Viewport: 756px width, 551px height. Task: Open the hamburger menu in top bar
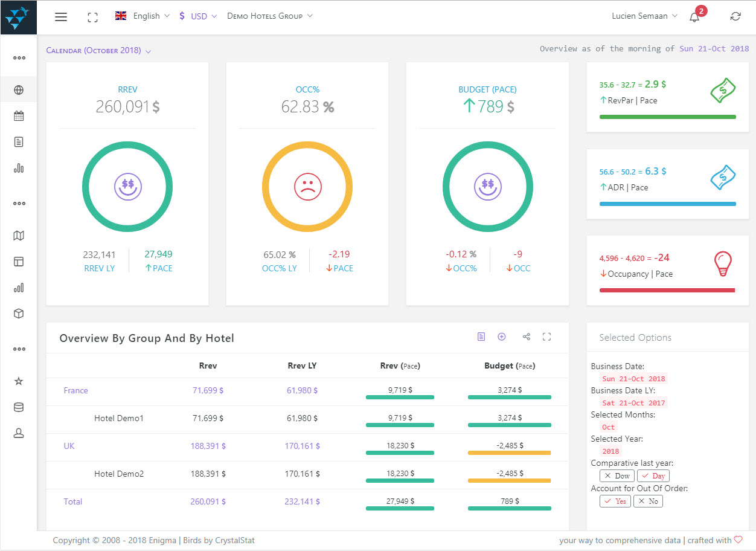pos(61,17)
